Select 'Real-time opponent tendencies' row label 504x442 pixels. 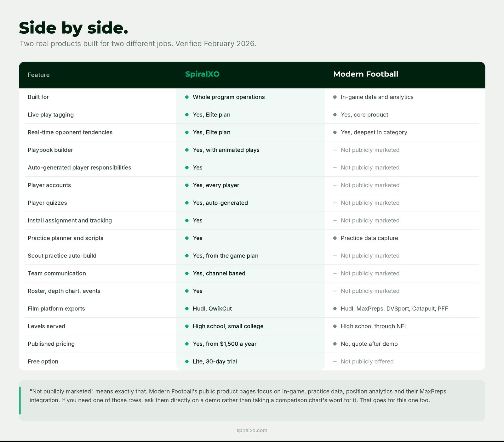click(x=70, y=132)
